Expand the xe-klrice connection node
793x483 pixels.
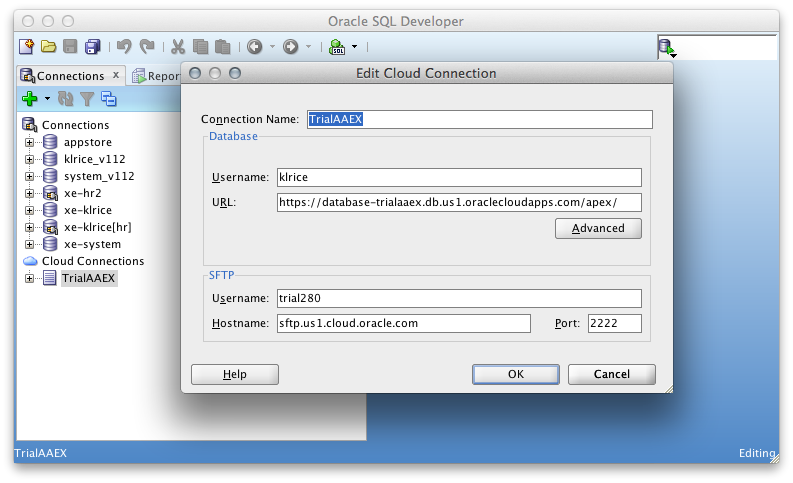pyautogui.click(x=29, y=210)
